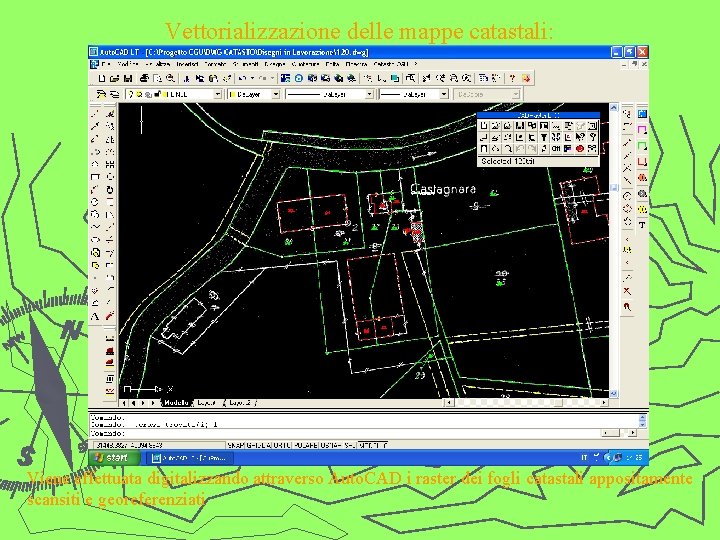
Task: Open the Finestra menu
Action: [x=356, y=64]
